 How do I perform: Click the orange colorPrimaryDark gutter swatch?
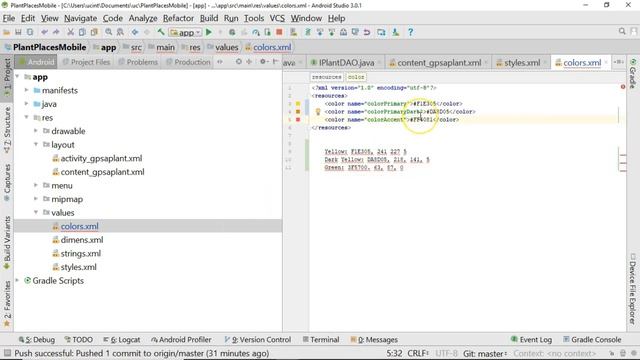pos(298,111)
